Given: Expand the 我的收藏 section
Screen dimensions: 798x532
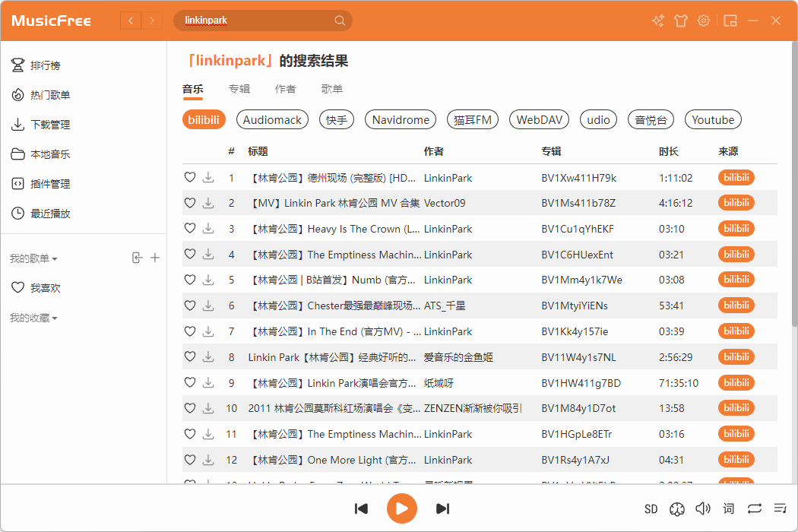Looking at the screenshot, I should coord(35,318).
